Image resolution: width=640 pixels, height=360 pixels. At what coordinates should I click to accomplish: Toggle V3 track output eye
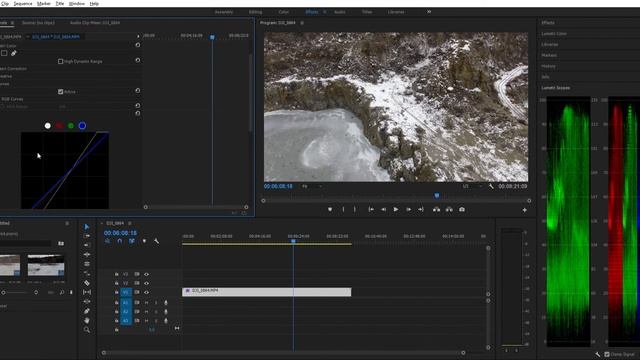[146, 274]
